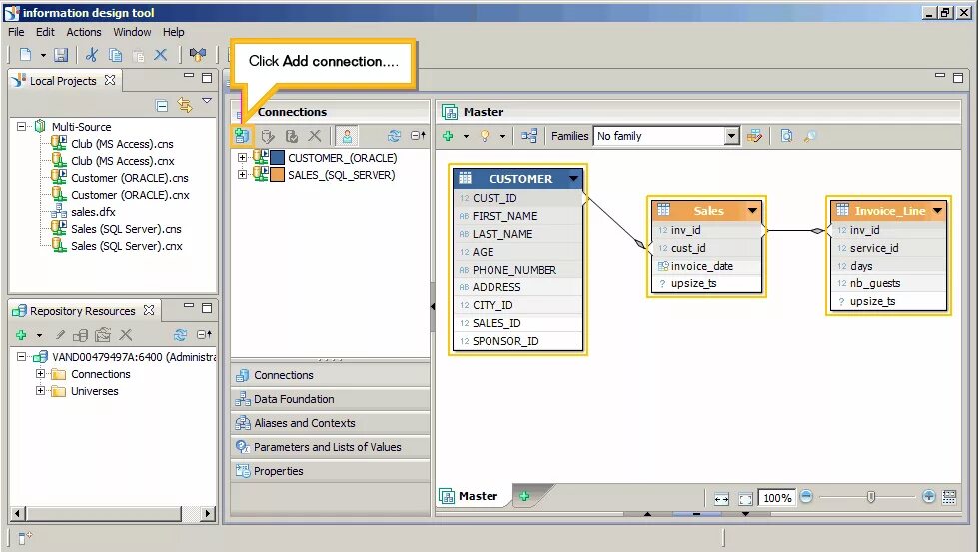The width and height of the screenshot is (980, 552).
Task: Open Local Projects view menu triangle
Action: [x=207, y=101]
